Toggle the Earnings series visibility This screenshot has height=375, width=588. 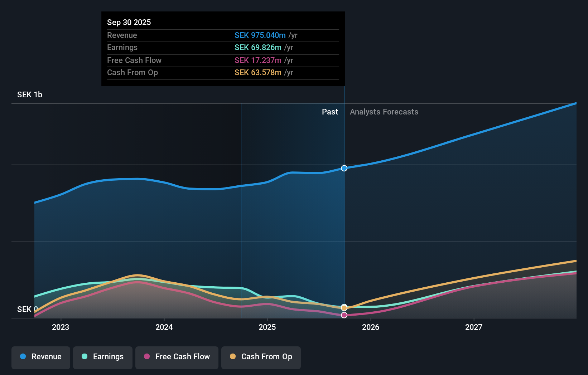103,357
